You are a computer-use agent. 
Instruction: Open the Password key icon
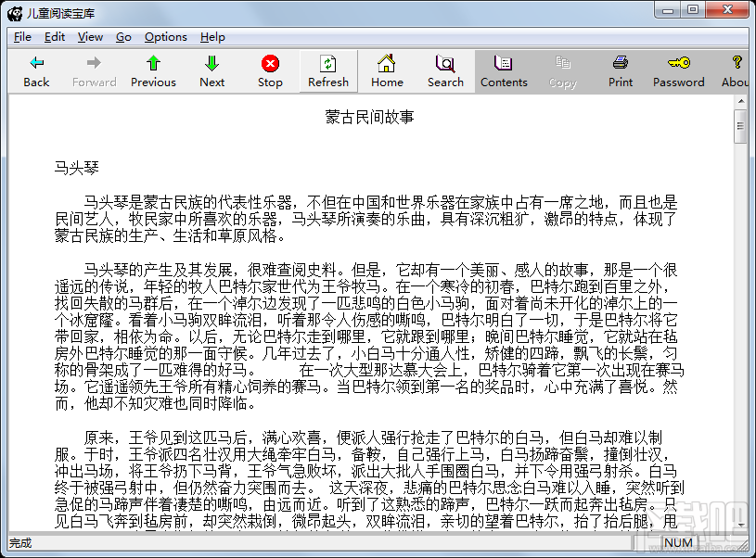point(679,63)
